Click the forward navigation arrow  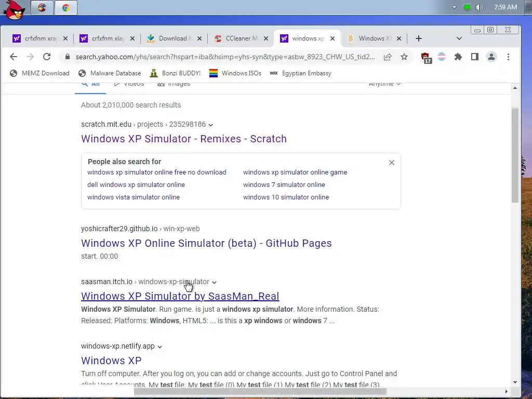(x=30, y=57)
